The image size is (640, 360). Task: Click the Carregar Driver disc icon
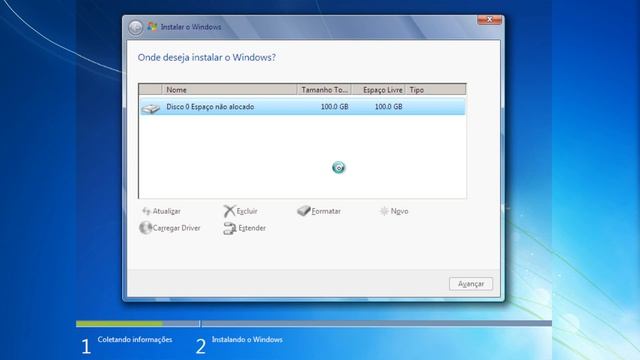pyautogui.click(x=145, y=228)
